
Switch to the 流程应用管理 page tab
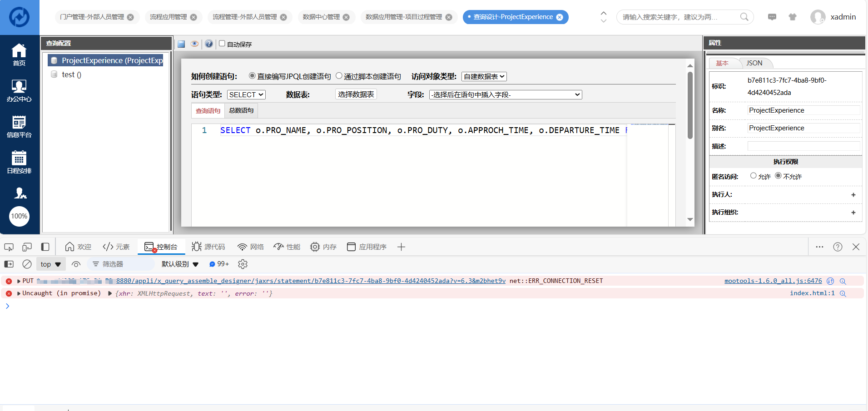169,17
